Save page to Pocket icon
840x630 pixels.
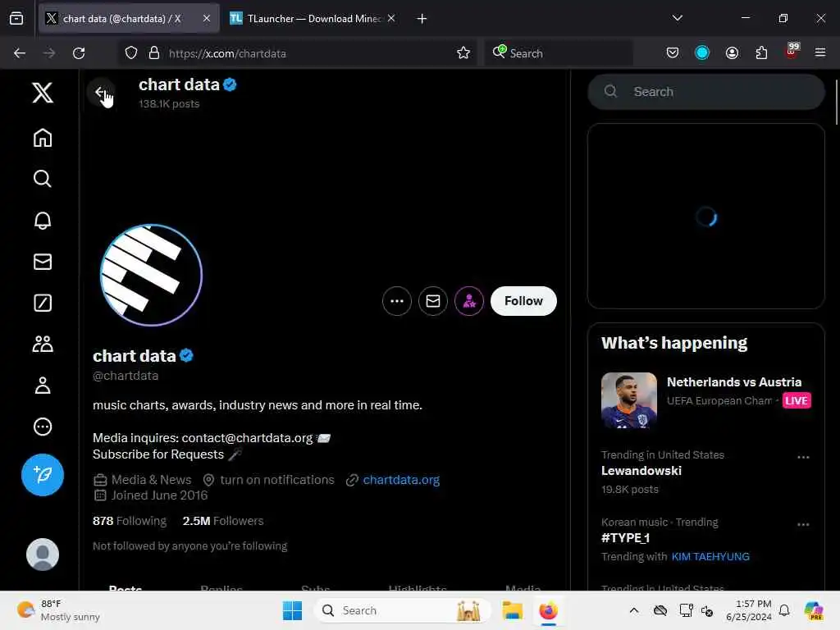(673, 53)
